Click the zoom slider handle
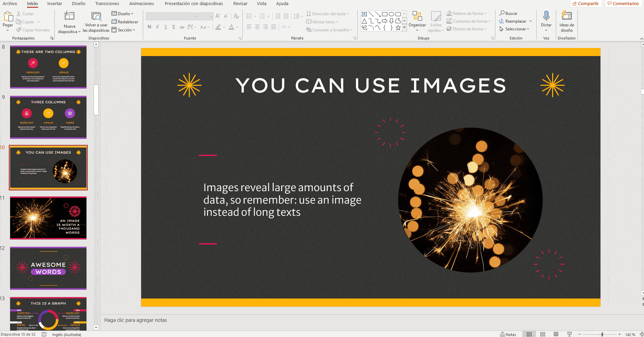 point(602,334)
